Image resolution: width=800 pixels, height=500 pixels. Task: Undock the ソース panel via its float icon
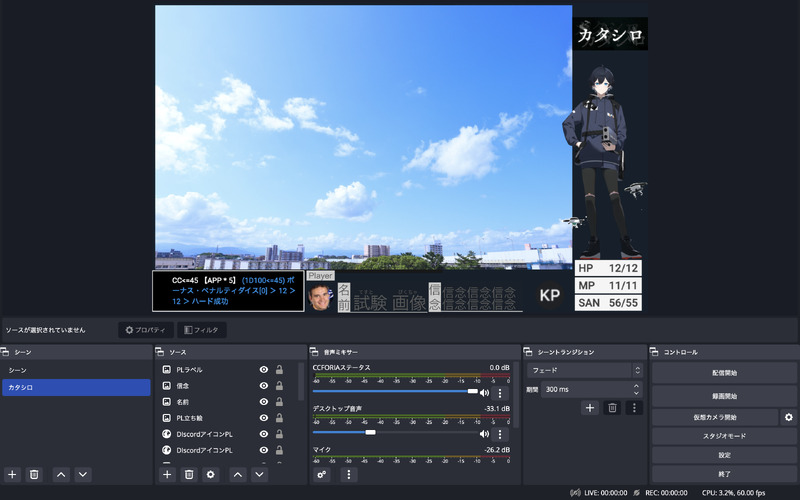pos(160,352)
